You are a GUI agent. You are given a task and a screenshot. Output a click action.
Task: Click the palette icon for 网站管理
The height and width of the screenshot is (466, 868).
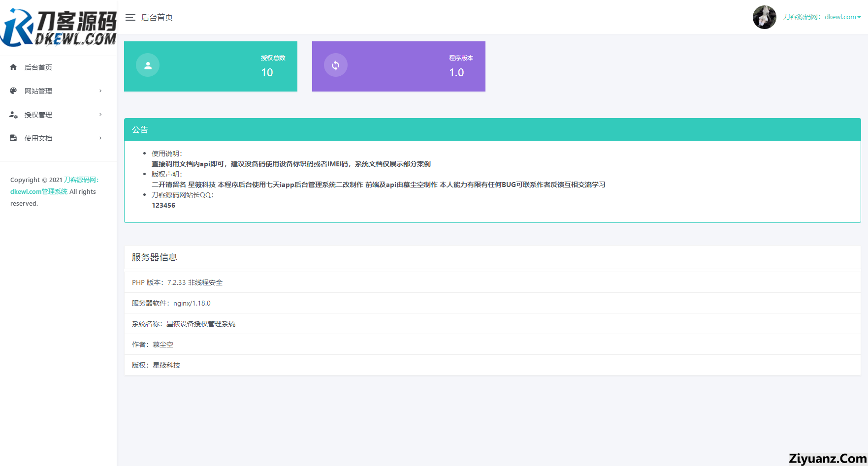coord(13,91)
